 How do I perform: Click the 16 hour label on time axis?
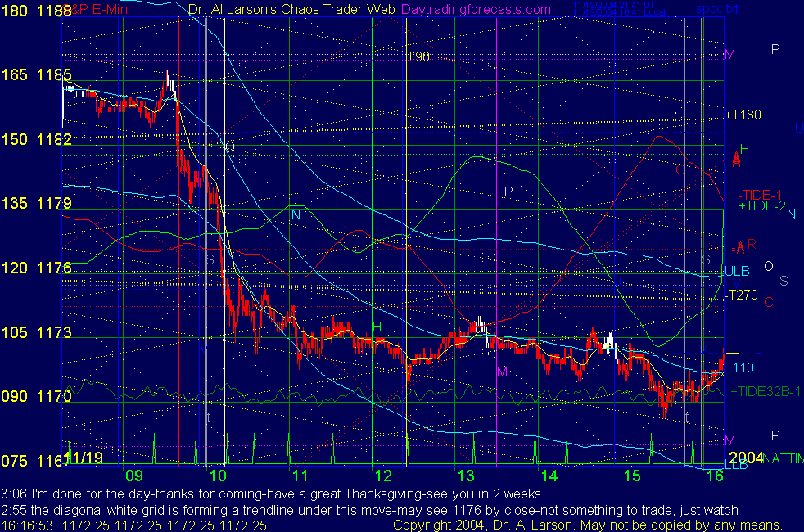pos(715,476)
